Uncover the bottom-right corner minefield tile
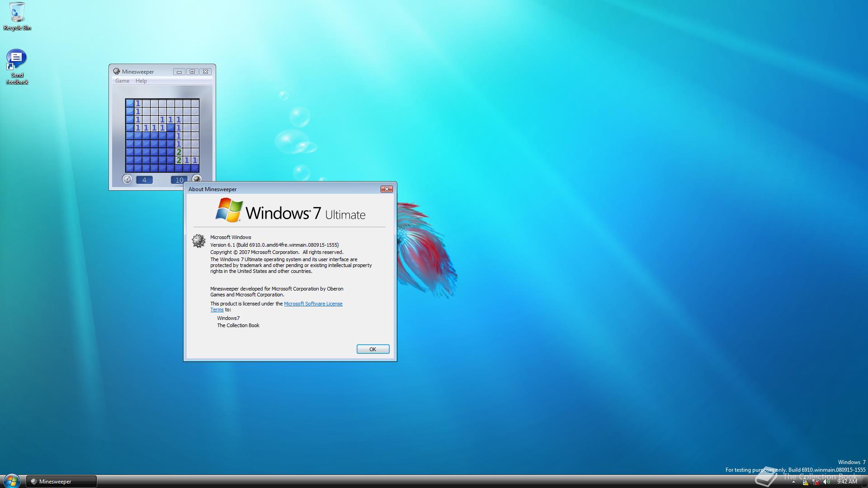 195,168
